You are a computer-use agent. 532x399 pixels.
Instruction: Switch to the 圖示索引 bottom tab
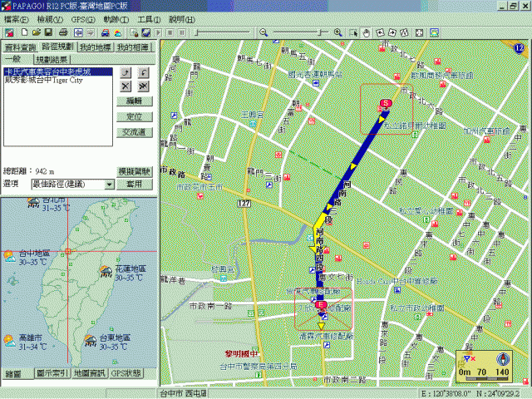pos(52,373)
